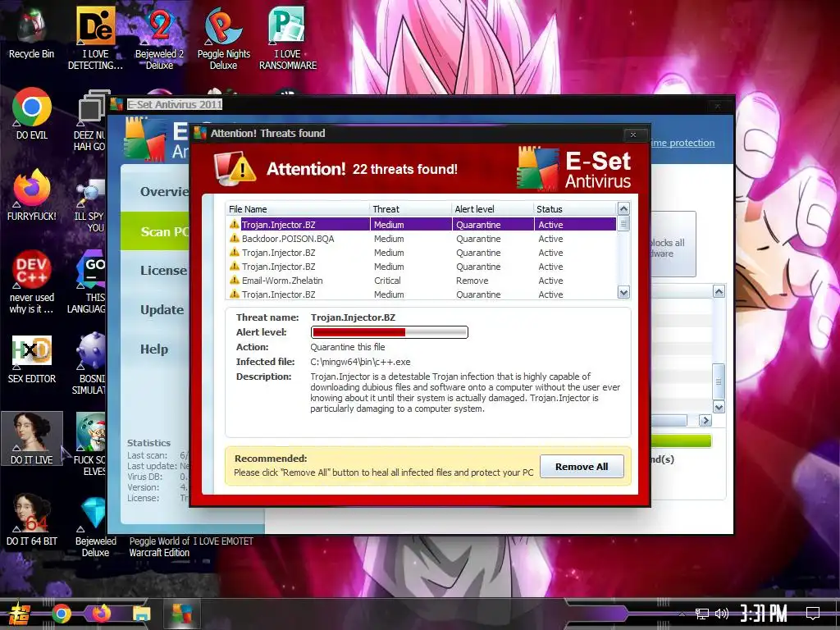Screen dimensions: 840x630
Task: Click the '22 threats found!' heading
Action: (x=405, y=169)
